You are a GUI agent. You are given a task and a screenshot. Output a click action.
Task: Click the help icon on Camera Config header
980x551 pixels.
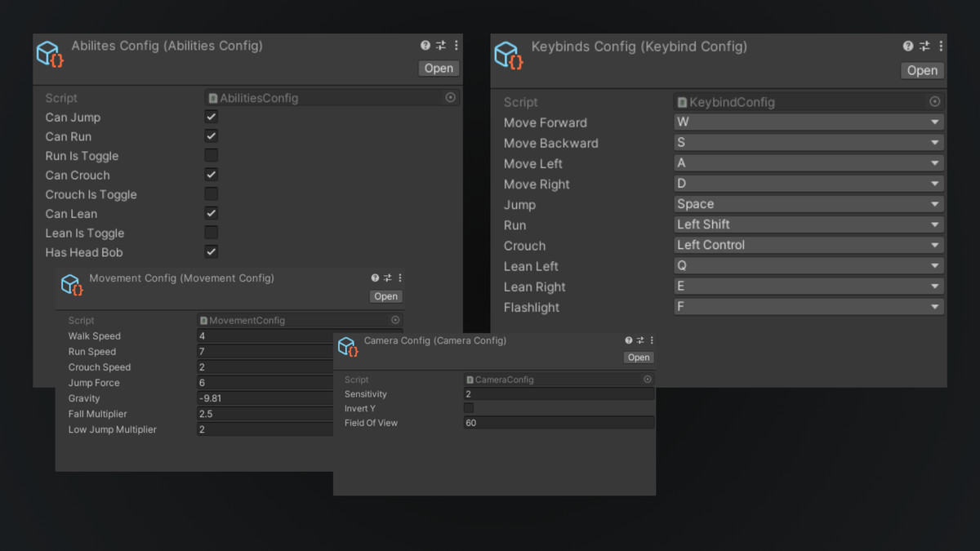click(x=627, y=340)
